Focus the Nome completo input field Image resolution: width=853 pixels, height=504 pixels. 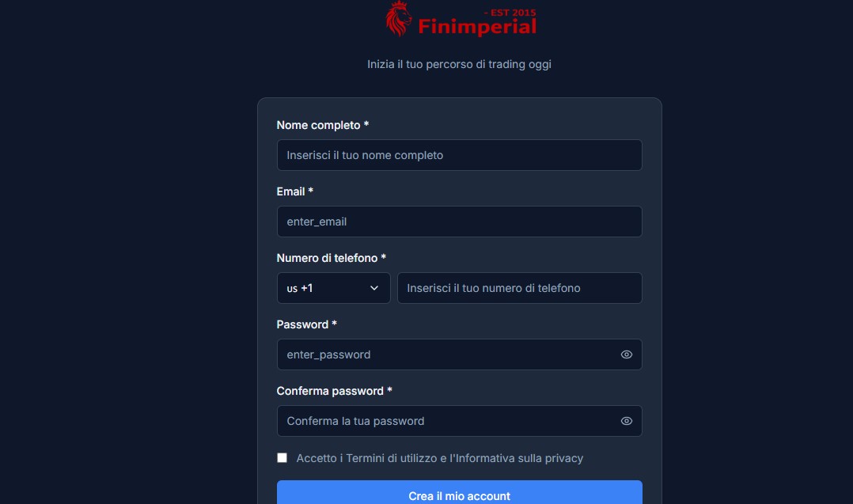point(459,155)
